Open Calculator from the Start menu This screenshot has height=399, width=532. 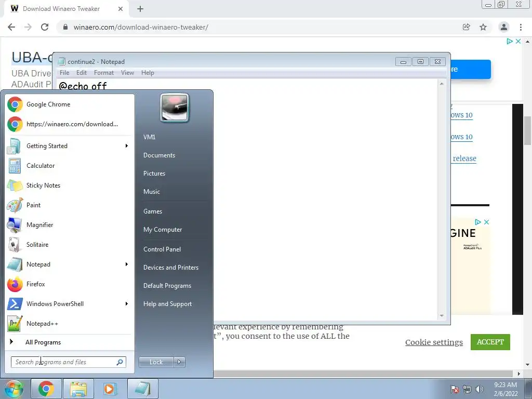pos(70,166)
